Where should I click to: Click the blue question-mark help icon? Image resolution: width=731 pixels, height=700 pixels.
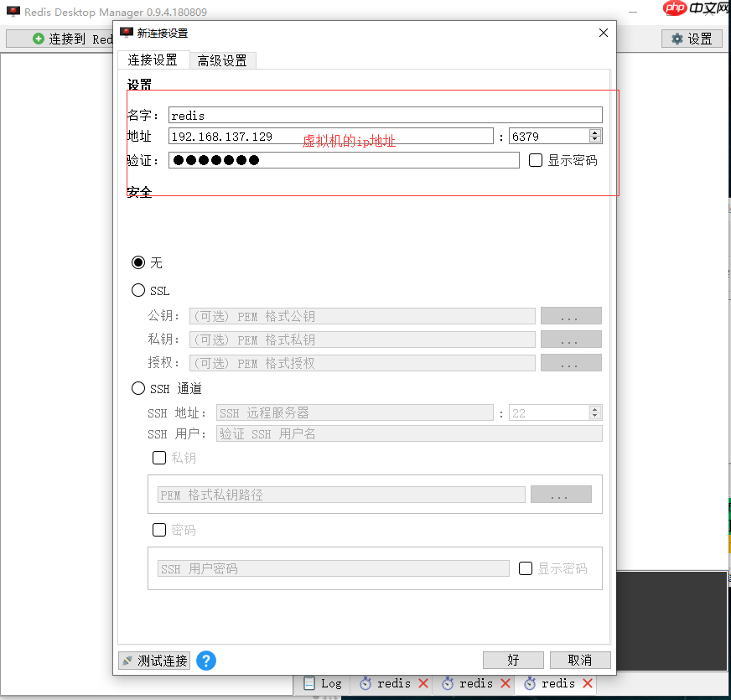(x=205, y=661)
